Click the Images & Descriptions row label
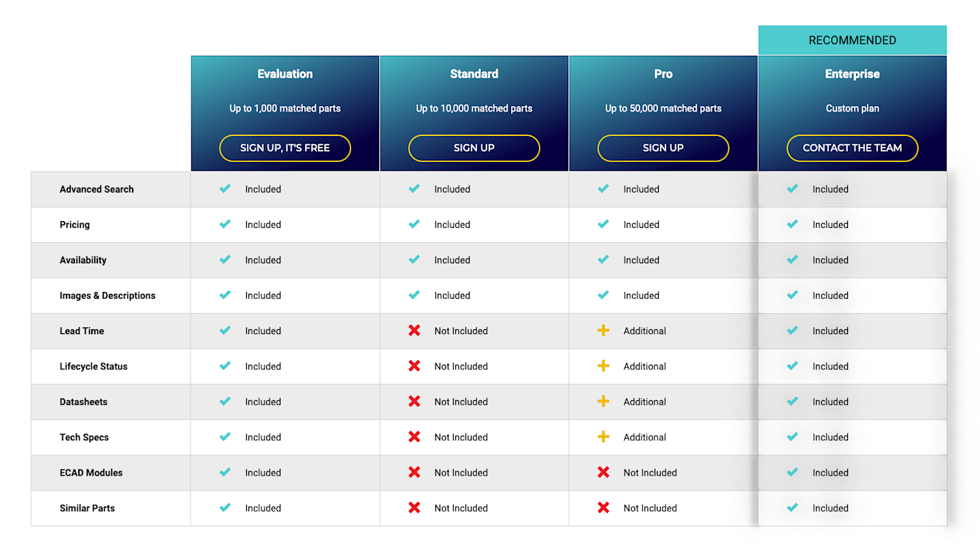Image resolution: width=980 pixels, height=547 pixels. (108, 295)
